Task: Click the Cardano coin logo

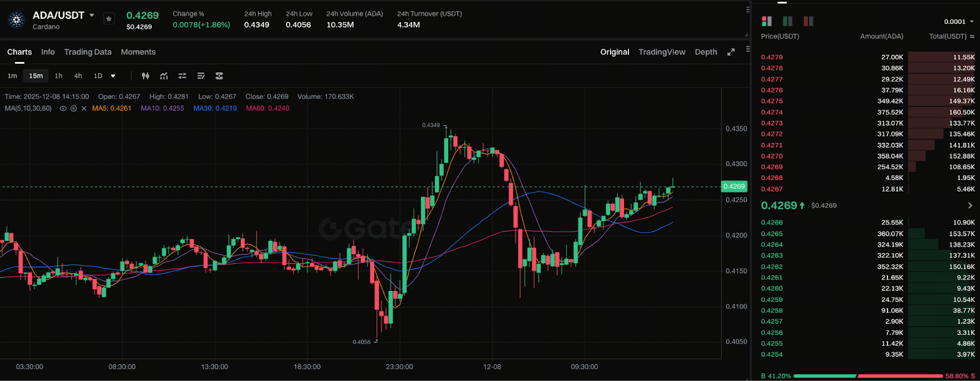Action: pyautogui.click(x=17, y=20)
